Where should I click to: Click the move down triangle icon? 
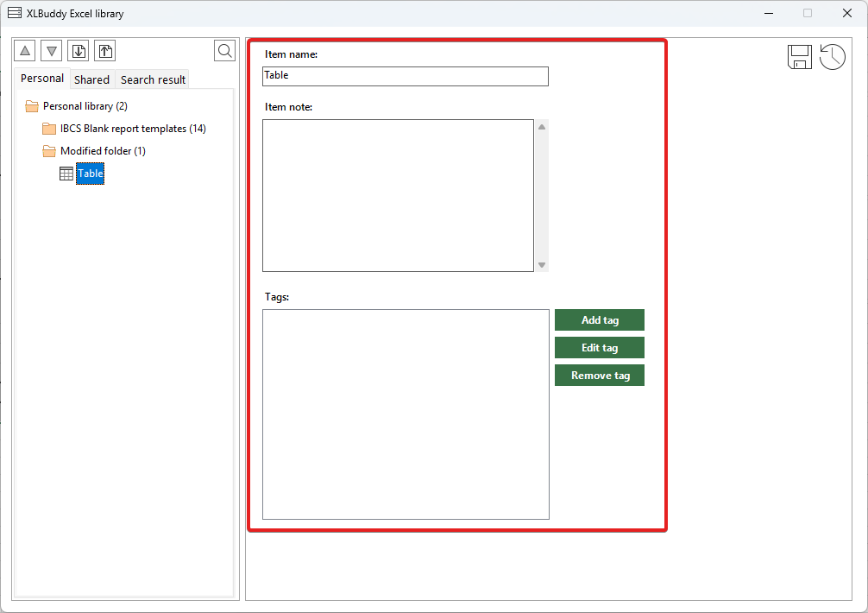[52, 51]
